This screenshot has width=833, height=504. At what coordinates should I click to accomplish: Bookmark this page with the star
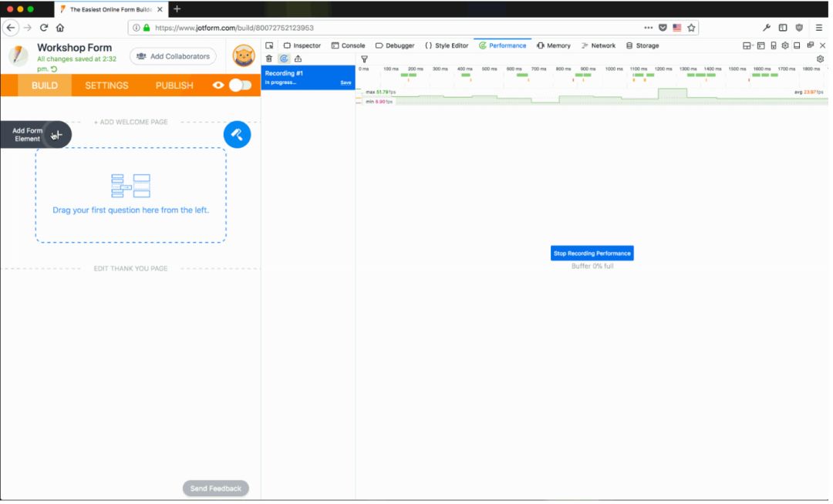[691, 28]
